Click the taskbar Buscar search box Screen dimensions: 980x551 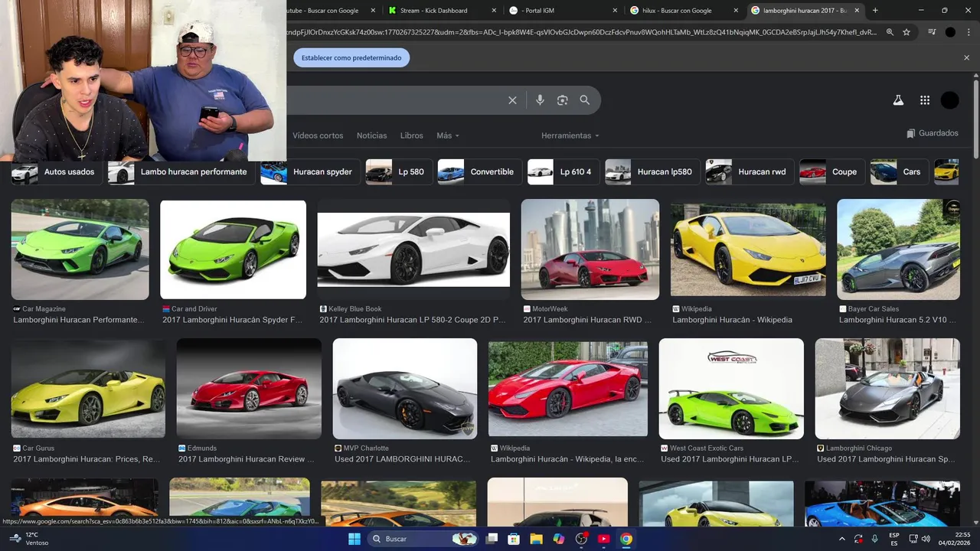(x=423, y=539)
